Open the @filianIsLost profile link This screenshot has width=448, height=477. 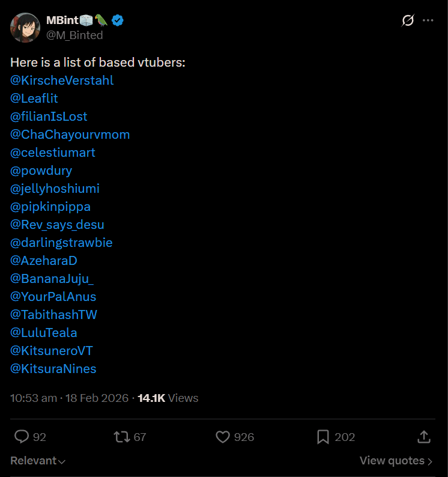49,117
